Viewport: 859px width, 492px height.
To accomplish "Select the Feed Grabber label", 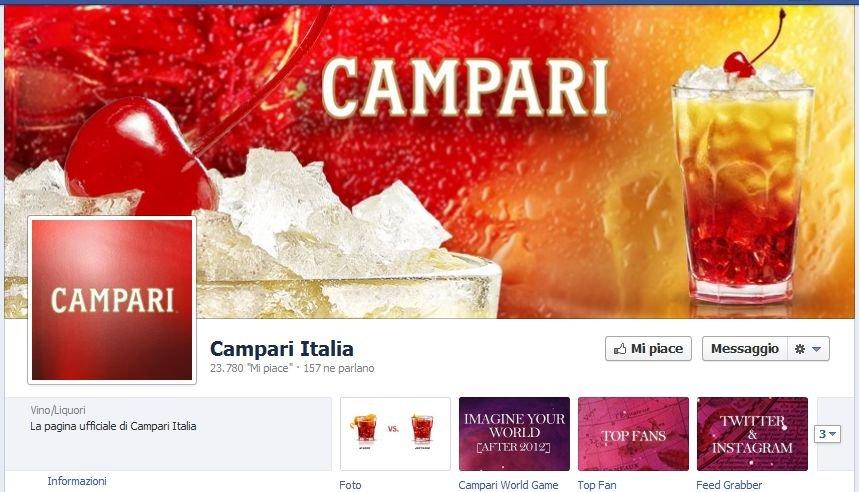I will pyautogui.click(x=729, y=485).
